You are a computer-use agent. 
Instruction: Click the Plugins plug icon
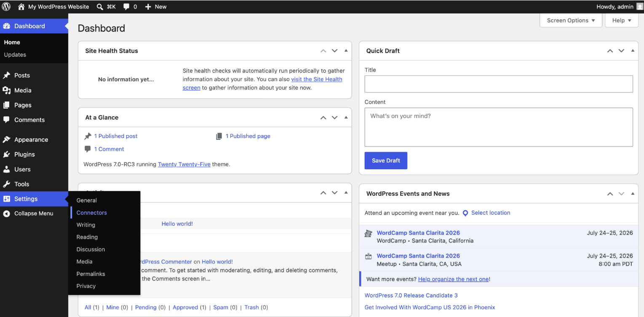[7, 155]
